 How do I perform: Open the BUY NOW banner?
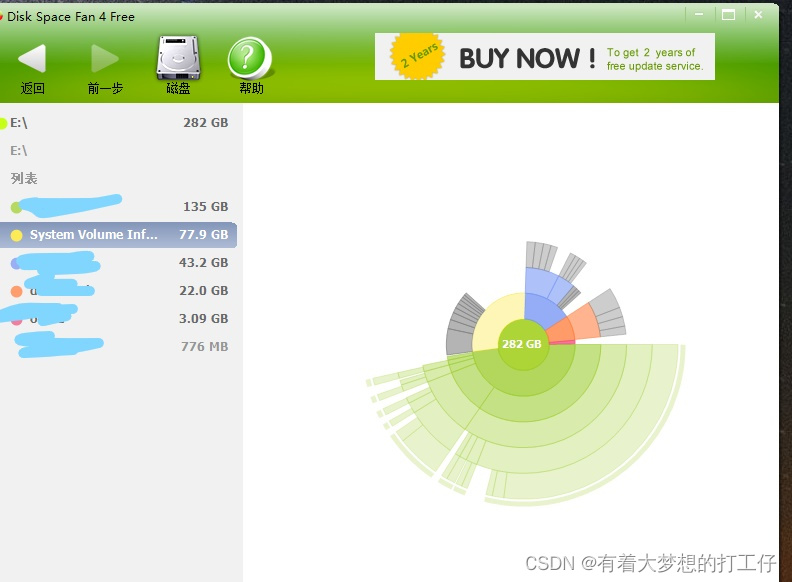[544, 57]
